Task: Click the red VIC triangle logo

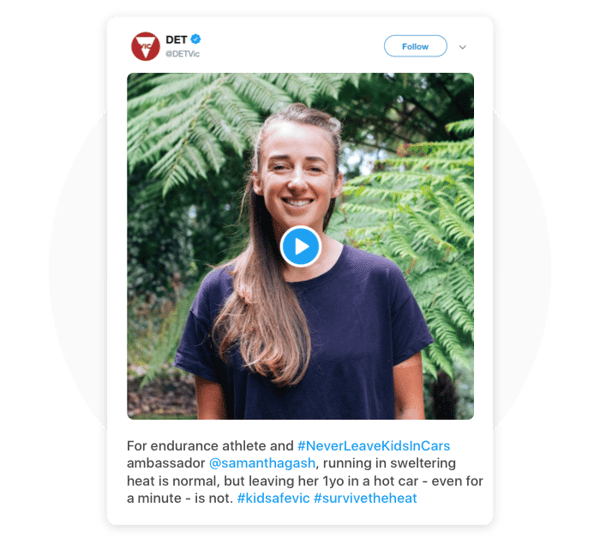Action: (145, 47)
